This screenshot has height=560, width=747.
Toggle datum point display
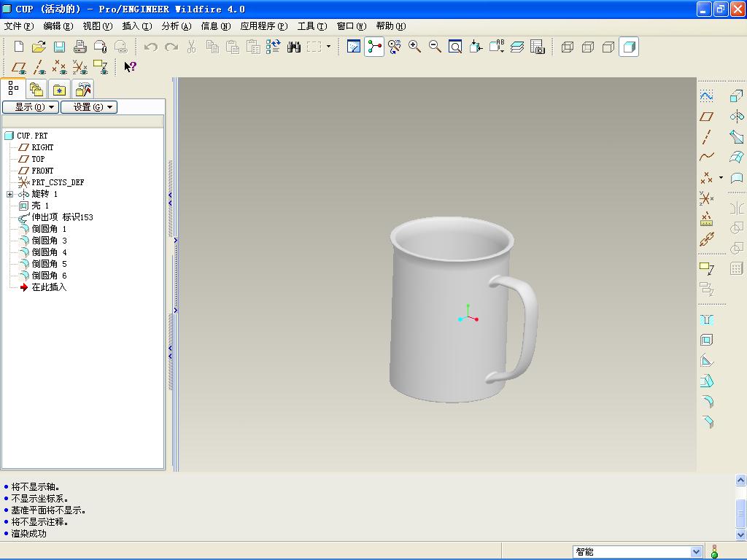tap(58, 67)
